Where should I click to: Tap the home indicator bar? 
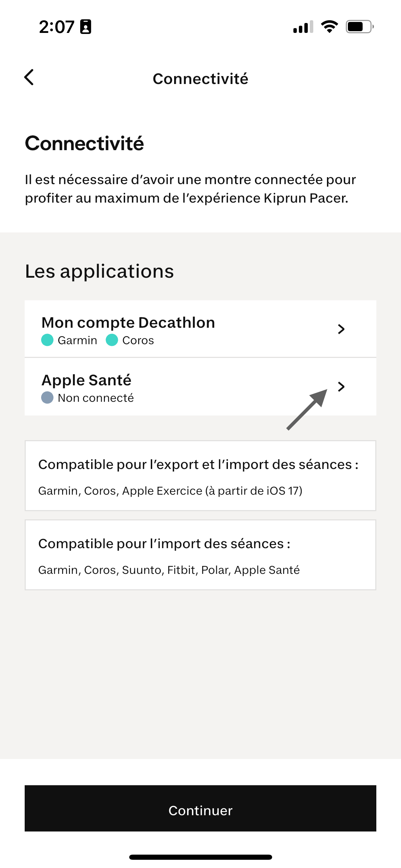(200, 857)
